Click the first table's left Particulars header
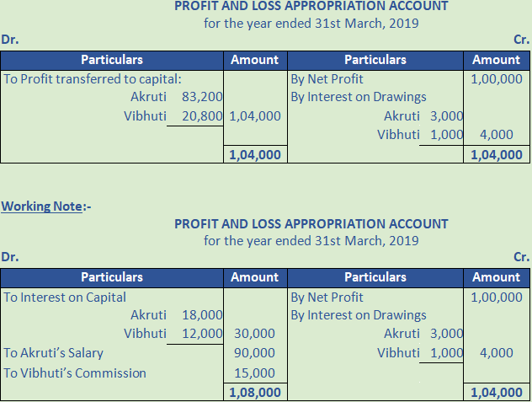The image size is (532, 402). (x=111, y=60)
